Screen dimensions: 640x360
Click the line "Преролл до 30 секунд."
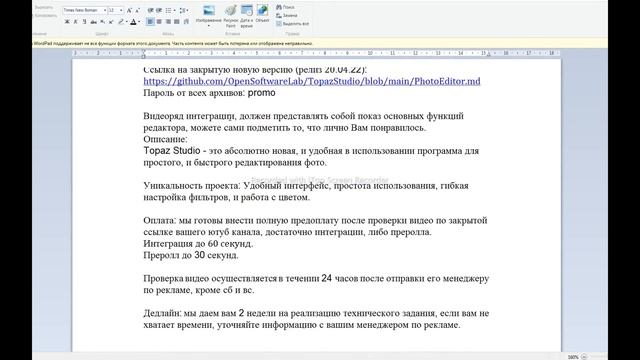tap(191, 255)
